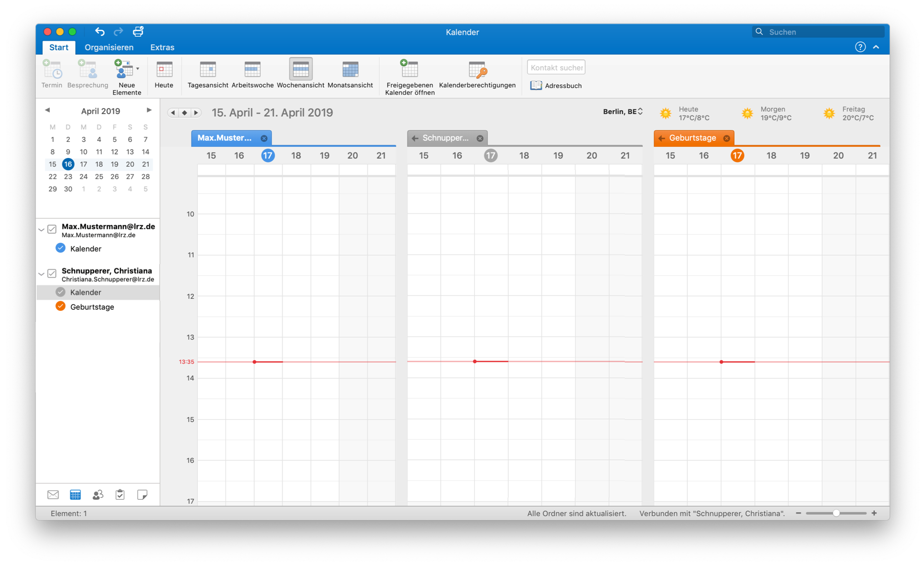Viewport: 924px width, 566px height.
Task: Open the Extras ribbon tab
Action: [162, 47]
